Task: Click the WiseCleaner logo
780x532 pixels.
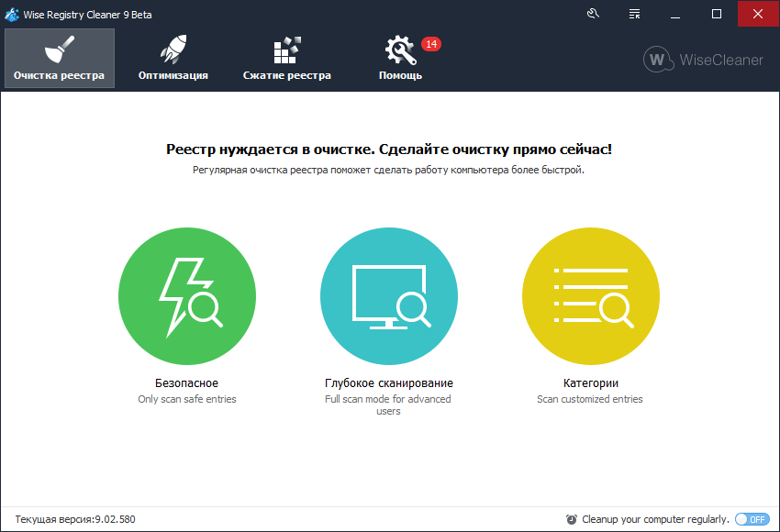Action: click(703, 60)
